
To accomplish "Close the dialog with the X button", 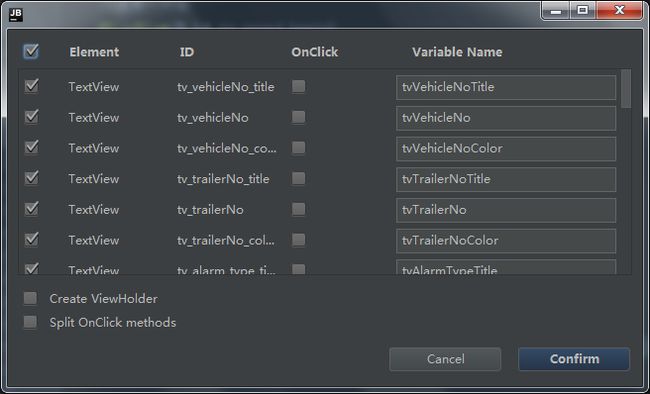I will (x=619, y=10).
